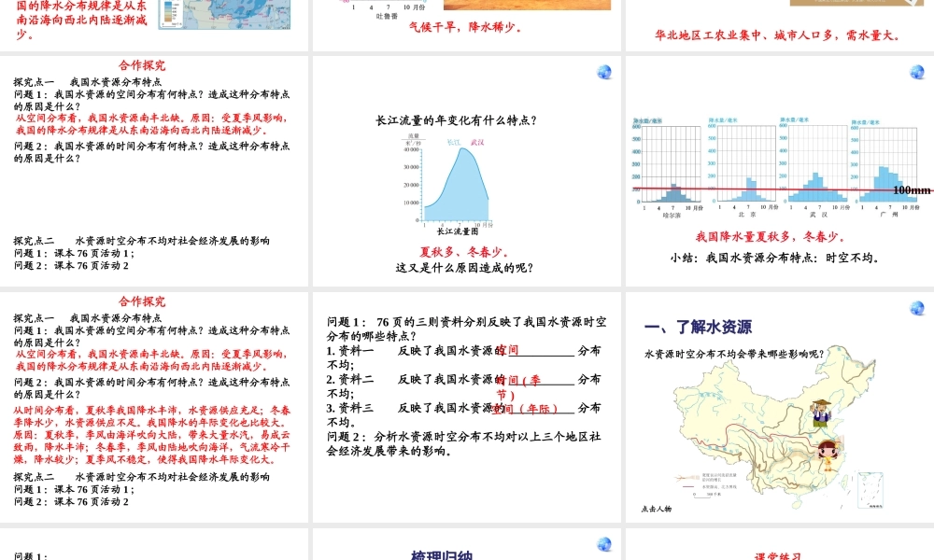Click the red paragraph starting 从时间分布看，夏秋季
Screen dimensions: 934x560
152,435
